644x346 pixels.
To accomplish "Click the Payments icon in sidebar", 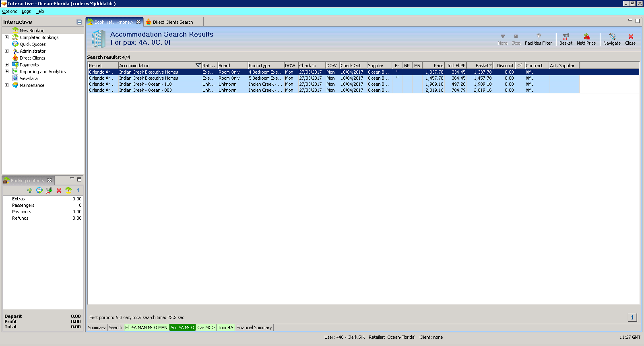I will 15,65.
